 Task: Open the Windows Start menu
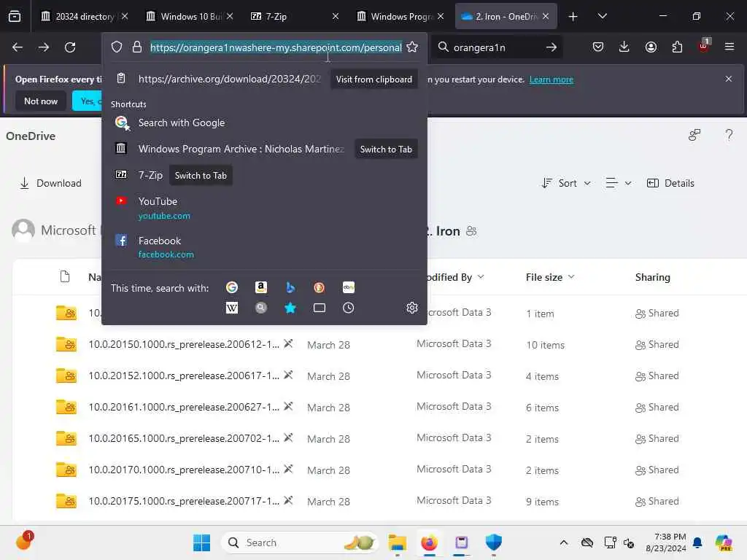(201, 542)
